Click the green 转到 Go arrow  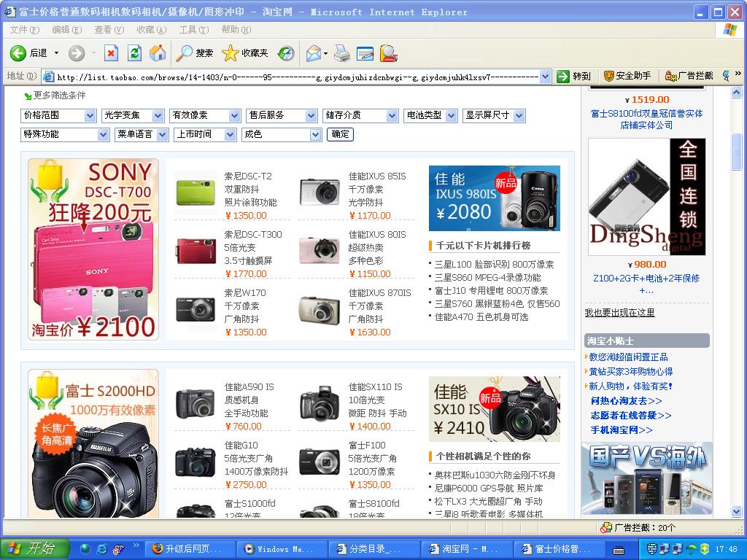tap(563, 76)
